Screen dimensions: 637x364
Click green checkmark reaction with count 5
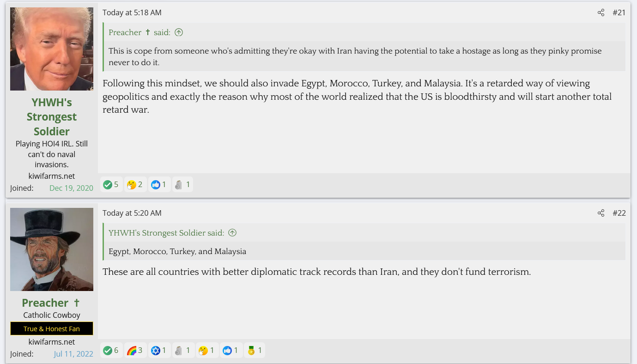pos(111,185)
